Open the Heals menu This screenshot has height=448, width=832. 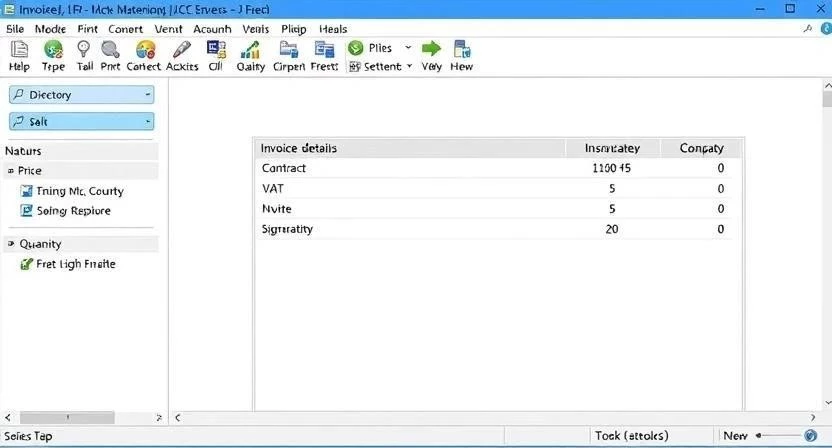333,29
